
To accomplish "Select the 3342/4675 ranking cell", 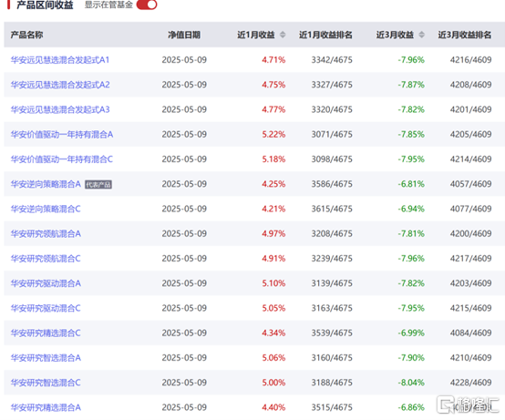I will pyautogui.click(x=332, y=60).
